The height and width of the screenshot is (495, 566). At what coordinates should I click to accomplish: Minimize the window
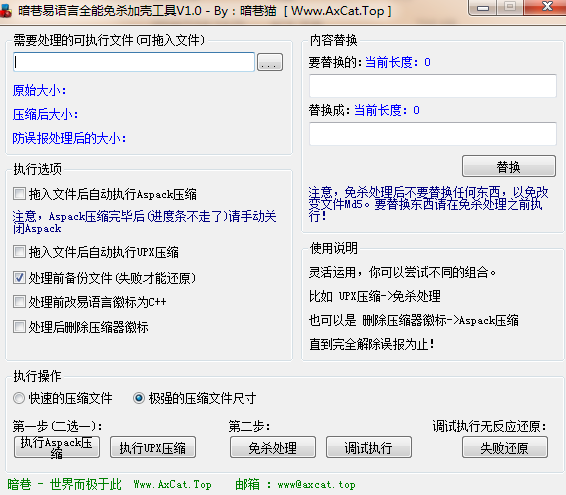[483, 8]
